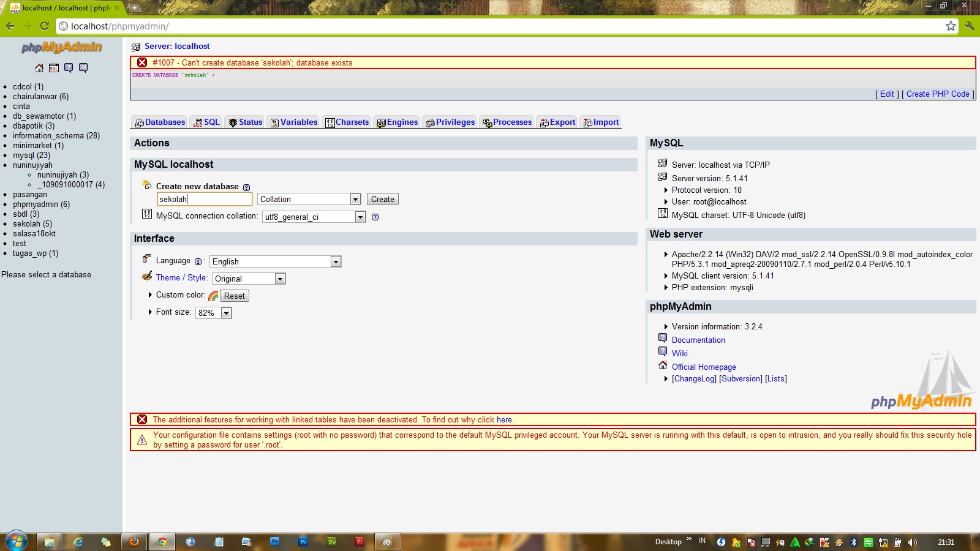Image resolution: width=980 pixels, height=551 pixels.
Task: Open Firefox from the taskbar
Action: pos(134,542)
